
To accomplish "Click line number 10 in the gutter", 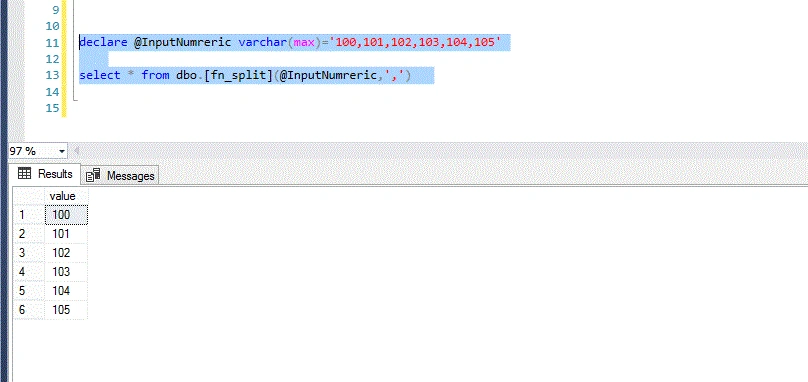I will tap(53, 26).
